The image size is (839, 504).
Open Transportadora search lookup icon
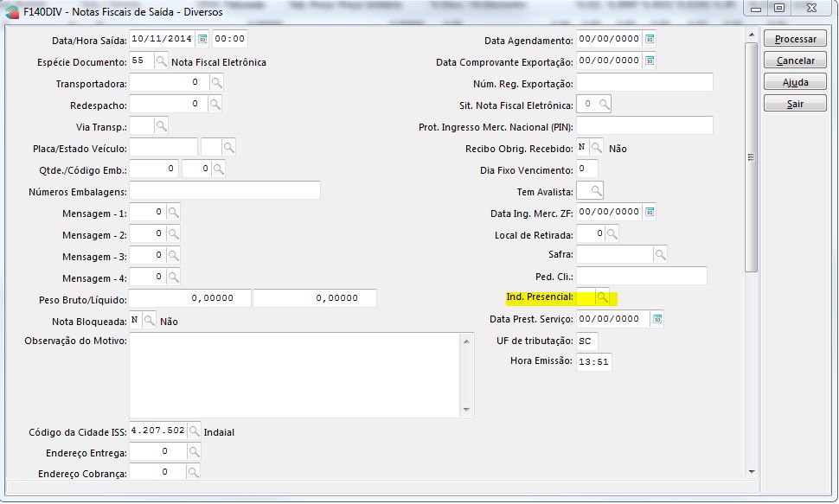coord(215,83)
